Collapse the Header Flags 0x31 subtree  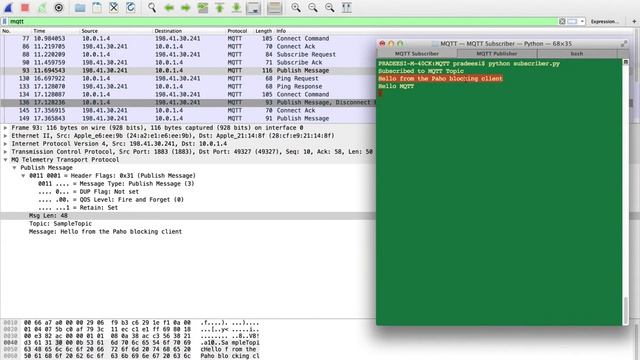click(x=23, y=176)
